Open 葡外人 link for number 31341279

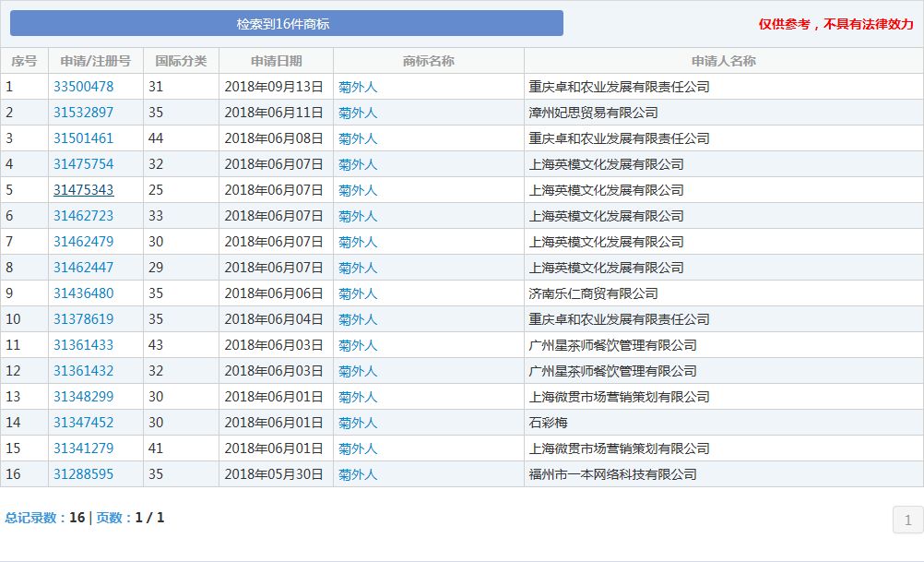click(x=358, y=448)
